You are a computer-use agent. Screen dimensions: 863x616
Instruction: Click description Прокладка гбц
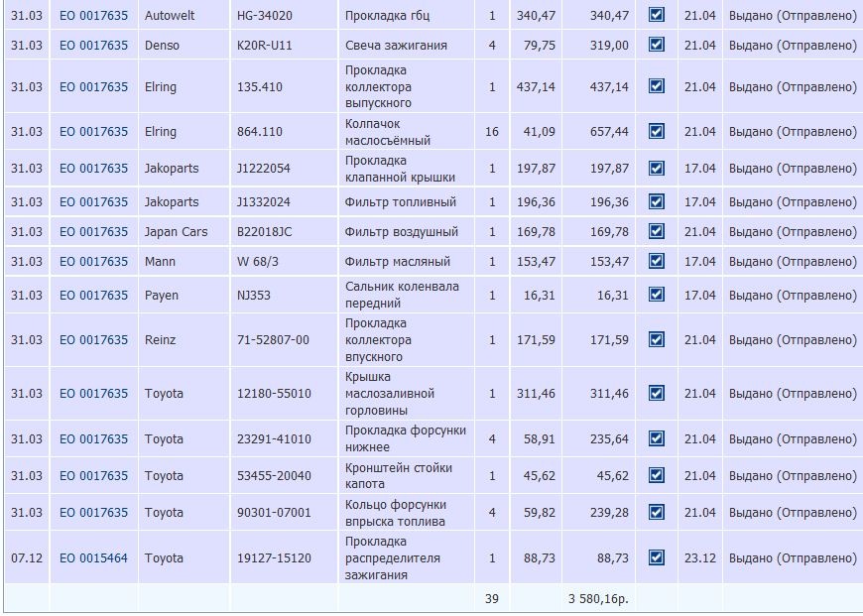click(388, 16)
